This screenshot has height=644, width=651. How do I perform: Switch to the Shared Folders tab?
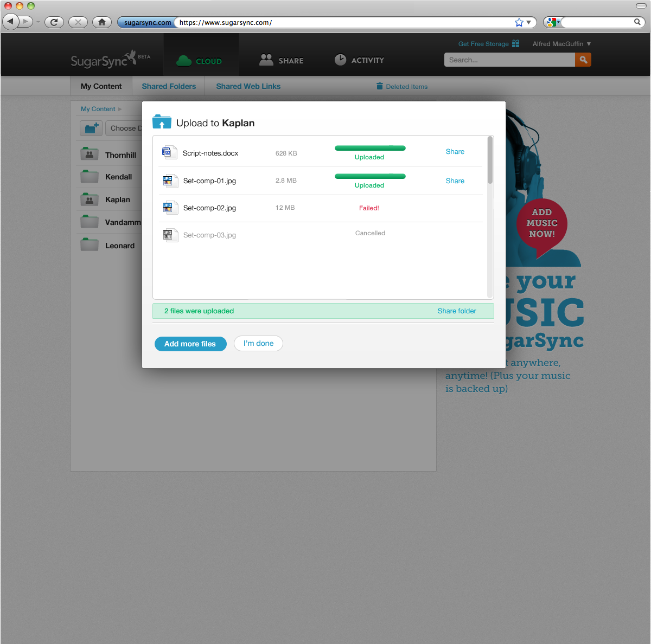point(169,86)
